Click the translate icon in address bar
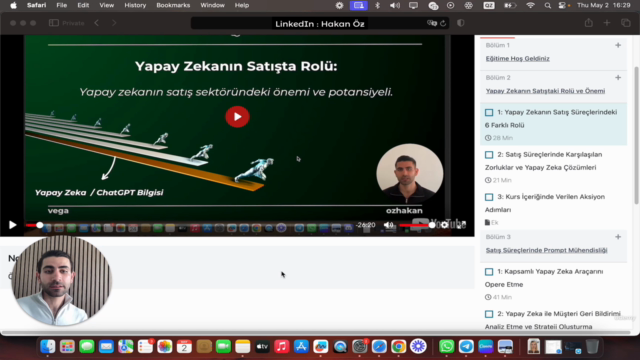Viewport: 640px width, 360px height. [432, 23]
